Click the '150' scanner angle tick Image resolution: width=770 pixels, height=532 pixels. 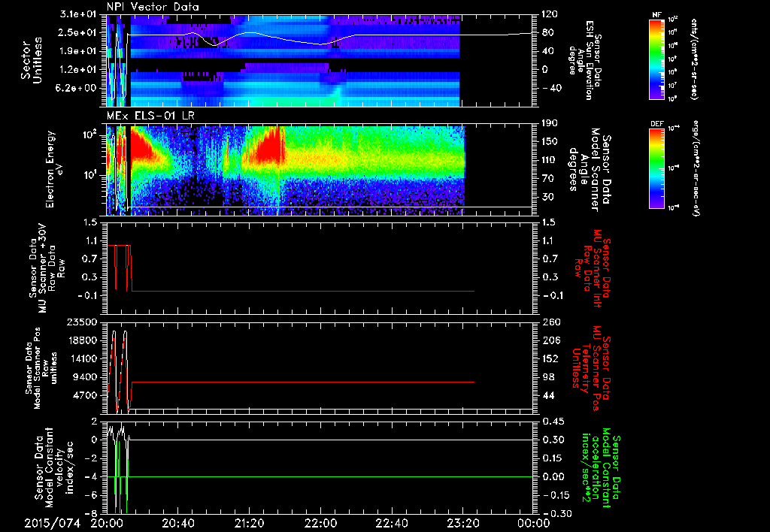(550, 142)
